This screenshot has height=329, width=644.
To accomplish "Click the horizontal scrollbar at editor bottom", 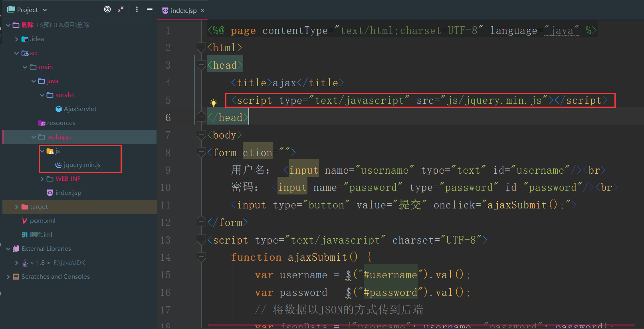I will click(x=421, y=325).
